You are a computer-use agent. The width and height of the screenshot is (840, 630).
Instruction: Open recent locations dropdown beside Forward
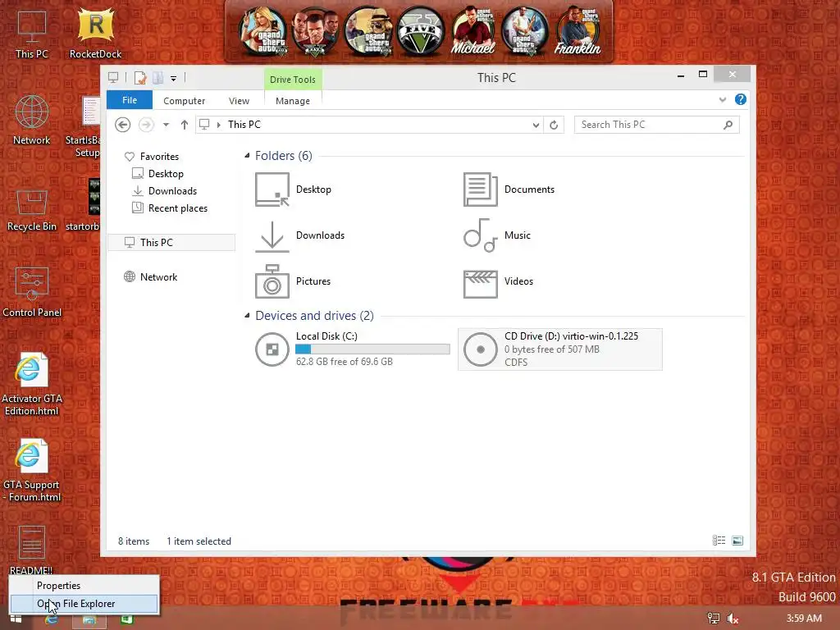coord(166,125)
